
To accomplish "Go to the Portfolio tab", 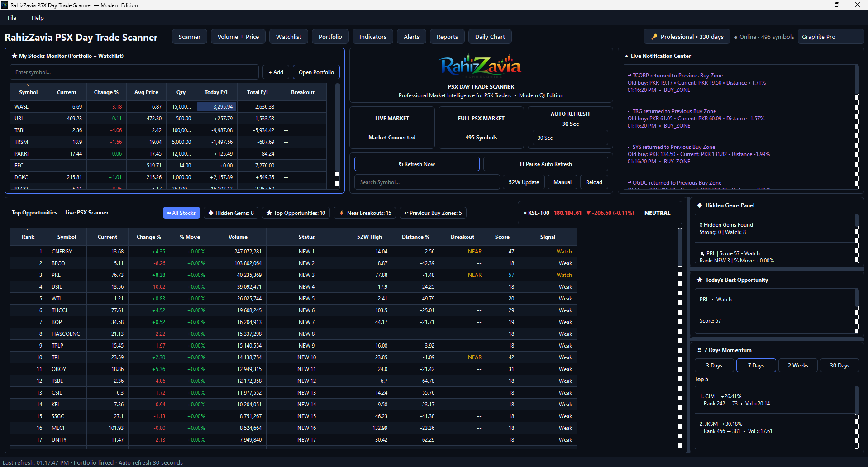I will click(330, 37).
